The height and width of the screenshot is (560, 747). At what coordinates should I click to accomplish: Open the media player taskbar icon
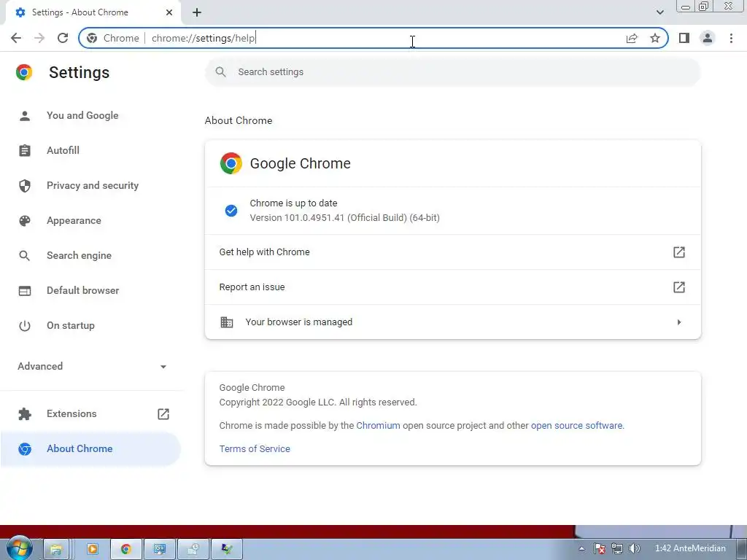[x=93, y=550]
